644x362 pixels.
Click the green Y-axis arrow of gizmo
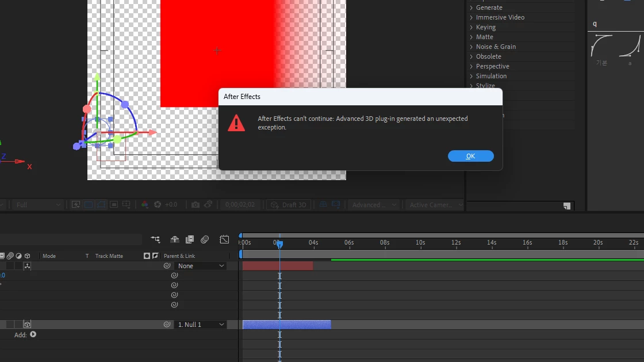point(97,77)
